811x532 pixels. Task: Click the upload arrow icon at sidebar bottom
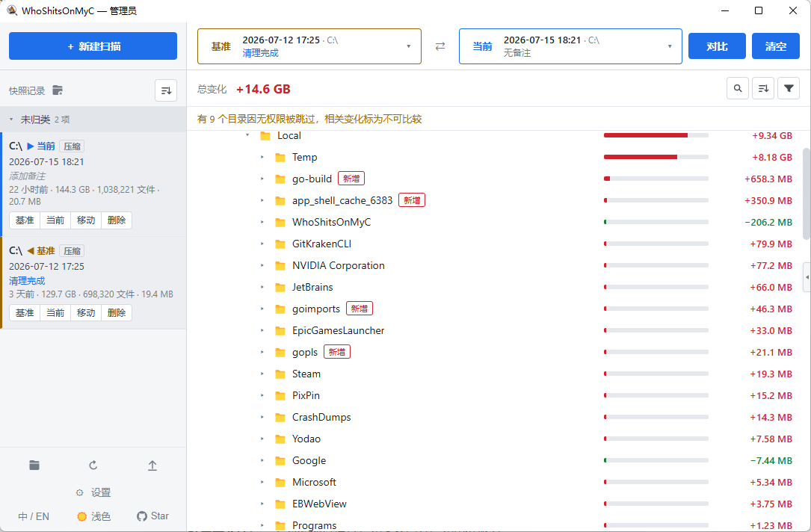[x=152, y=466]
